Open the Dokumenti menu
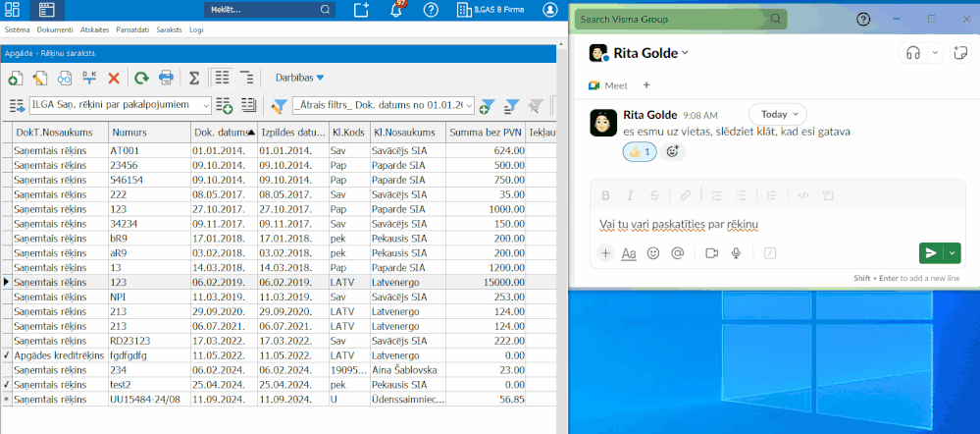Viewport: 980px width, 434px height. click(x=55, y=29)
